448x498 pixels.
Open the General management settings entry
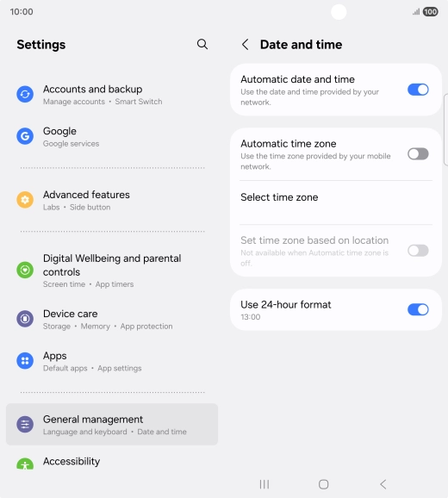[112, 424]
